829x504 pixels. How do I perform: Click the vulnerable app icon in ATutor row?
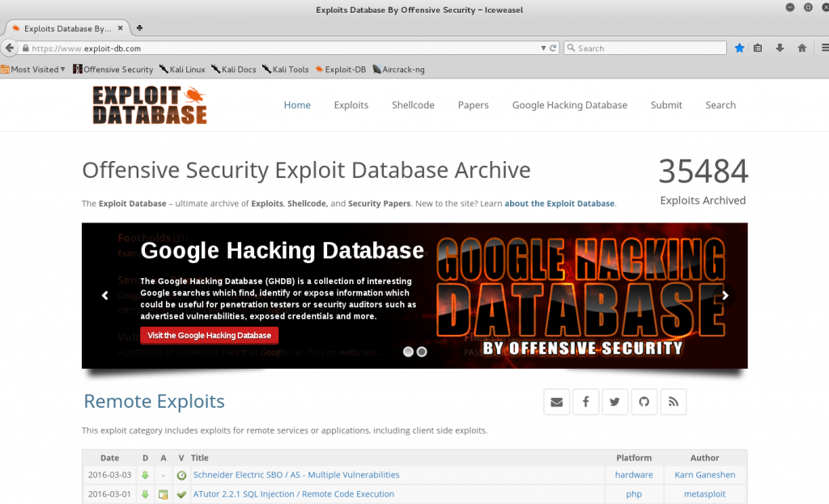click(x=164, y=494)
